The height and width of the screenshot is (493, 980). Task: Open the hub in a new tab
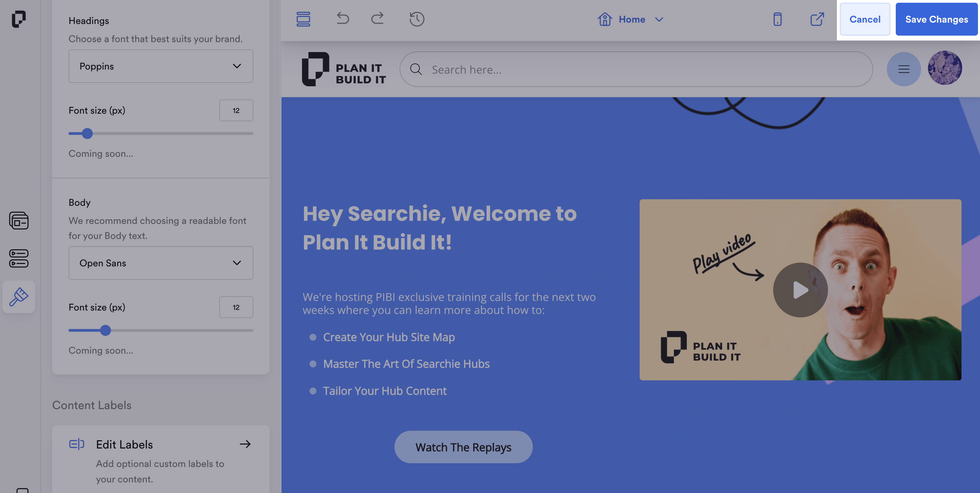click(817, 19)
